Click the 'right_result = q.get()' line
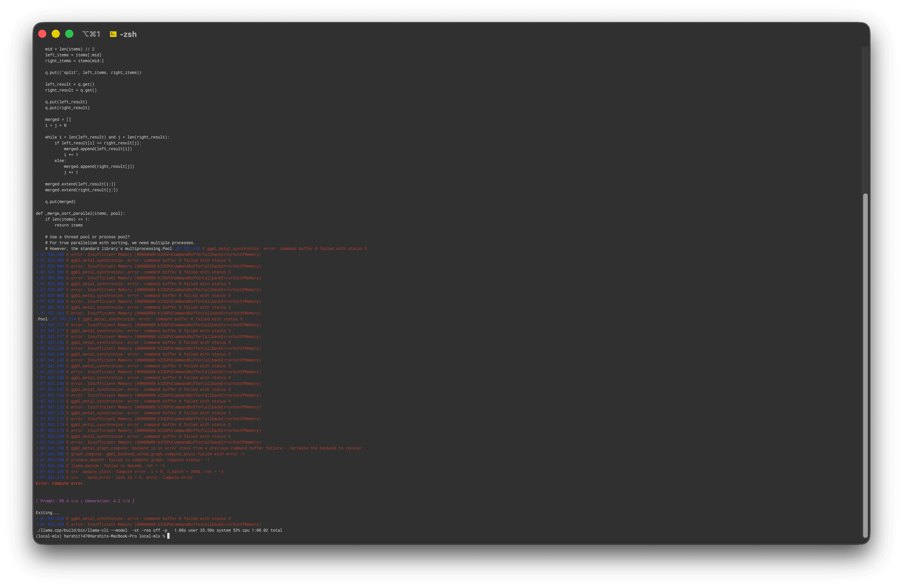The image size is (903, 588). coord(71,90)
